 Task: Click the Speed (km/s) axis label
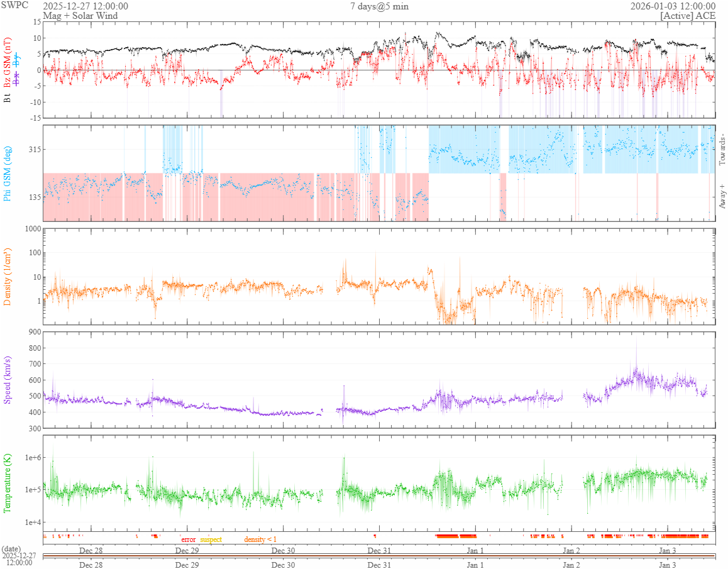tap(7, 380)
